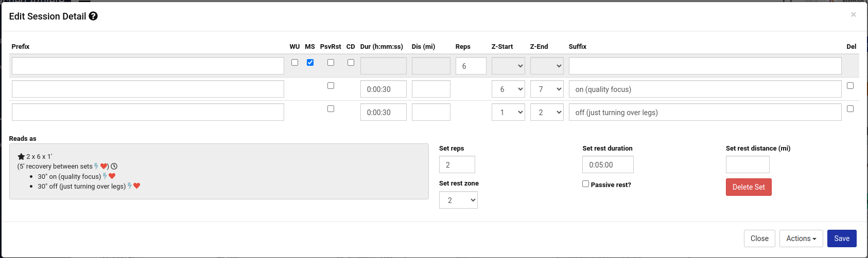Click the lightning icon beside 30" off

130,186
